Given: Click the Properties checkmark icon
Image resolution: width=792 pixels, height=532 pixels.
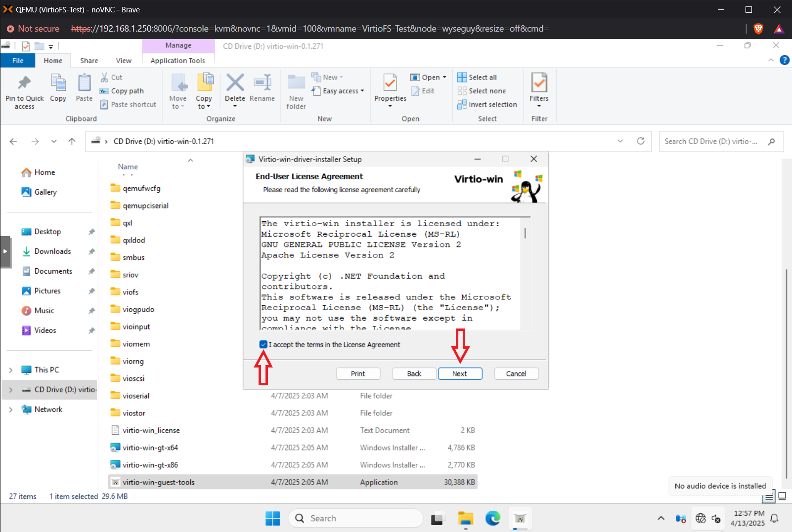Looking at the screenshot, I should coord(390,82).
